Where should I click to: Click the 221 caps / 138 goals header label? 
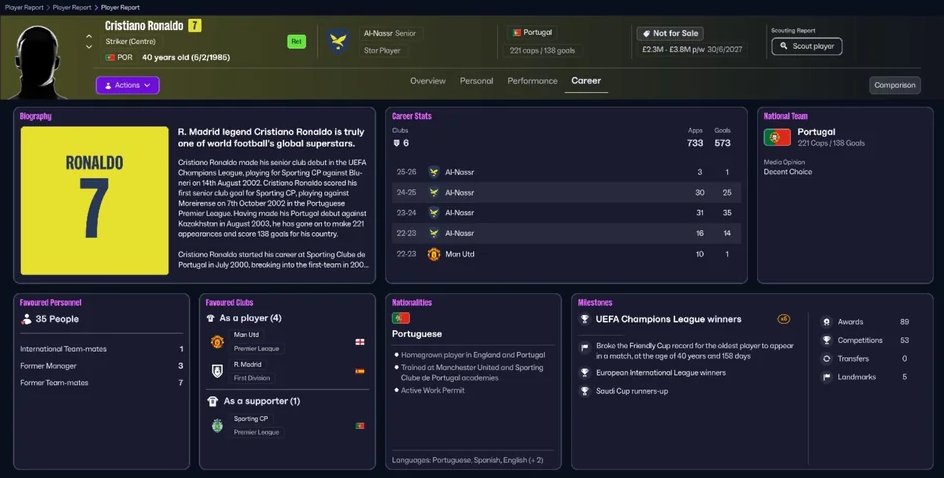pos(542,51)
